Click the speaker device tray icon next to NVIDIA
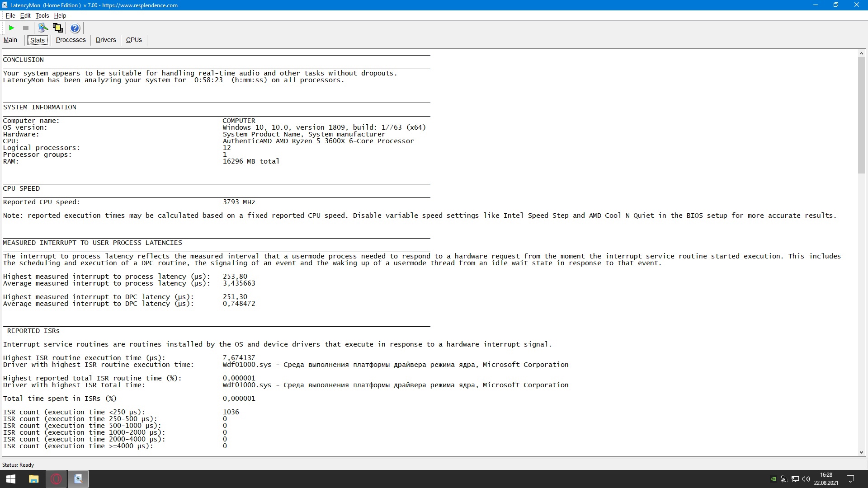Screen dimensions: 868x488 [x=784, y=479]
